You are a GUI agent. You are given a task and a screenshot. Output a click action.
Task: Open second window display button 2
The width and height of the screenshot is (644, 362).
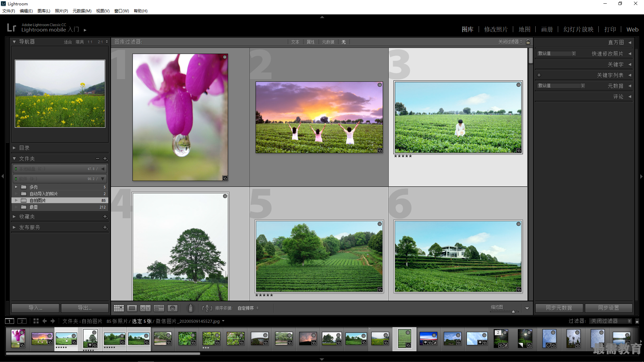(x=22, y=321)
